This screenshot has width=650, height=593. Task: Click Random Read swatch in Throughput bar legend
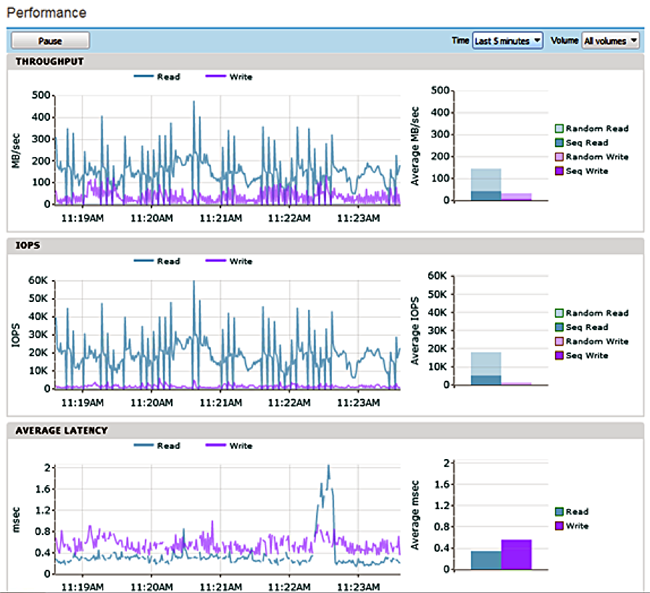pyautogui.click(x=560, y=129)
